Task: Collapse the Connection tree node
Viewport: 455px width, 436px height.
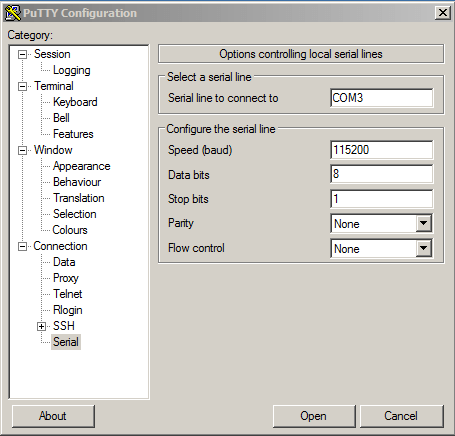Action: [x=22, y=246]
